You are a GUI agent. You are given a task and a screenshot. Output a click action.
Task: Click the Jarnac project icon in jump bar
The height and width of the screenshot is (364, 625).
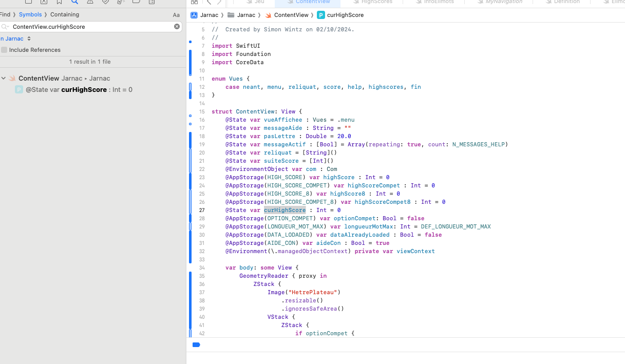click(194, 15)
